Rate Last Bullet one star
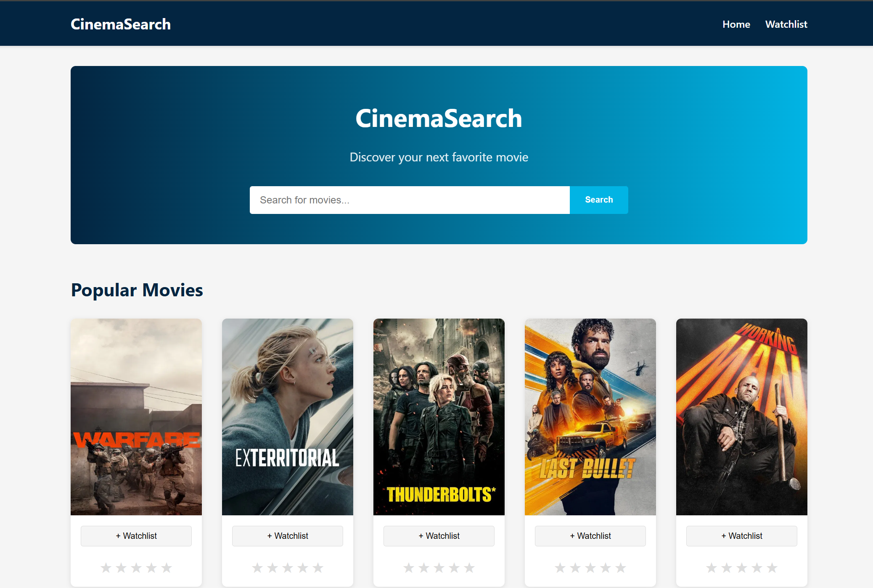This screenshot has width=873, height=588. tap(560, 568)
